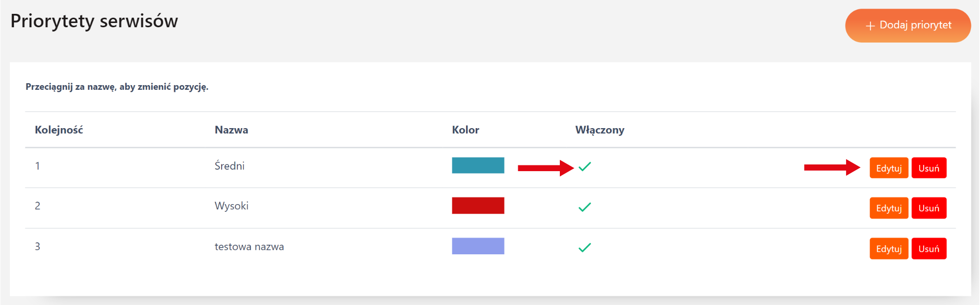This screenshot has width=980, height=305.
Task: Click the Średni priority name
Action: click(x=229, y=166)
